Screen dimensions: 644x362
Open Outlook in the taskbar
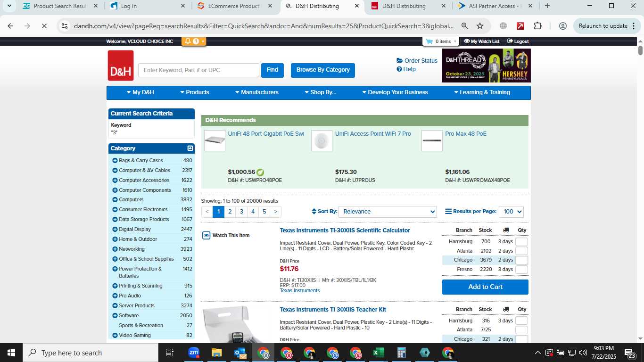240,353
